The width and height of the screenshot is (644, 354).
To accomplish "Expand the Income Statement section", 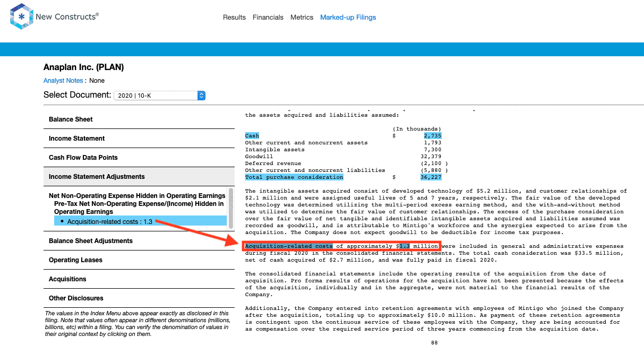I will tap(139, 139).
